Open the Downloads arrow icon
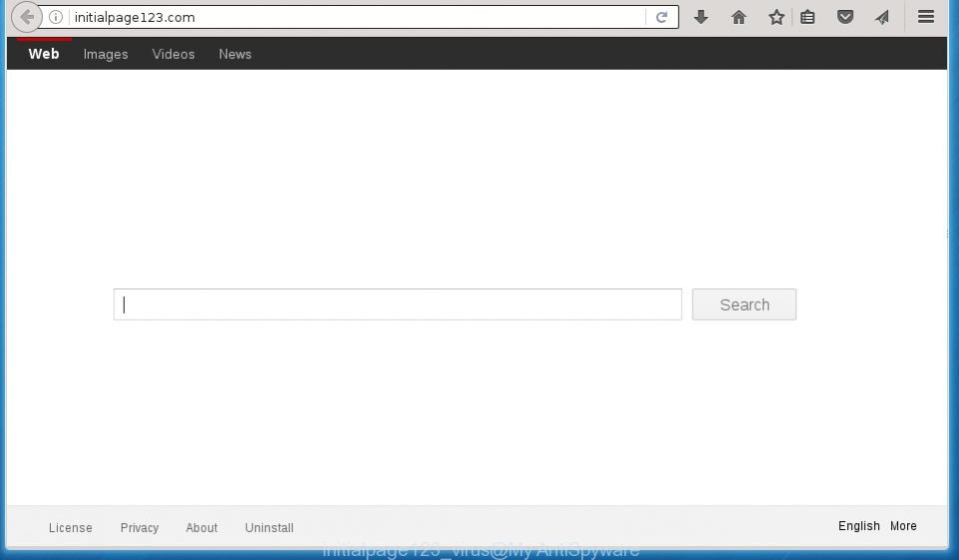This screenshot has width=959, height=560. [701, 17]
